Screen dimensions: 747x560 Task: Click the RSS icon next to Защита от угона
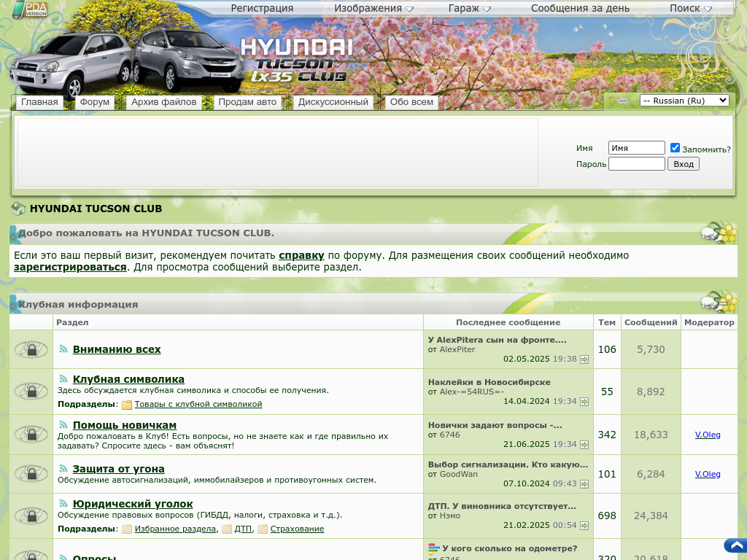coord(63,469)
